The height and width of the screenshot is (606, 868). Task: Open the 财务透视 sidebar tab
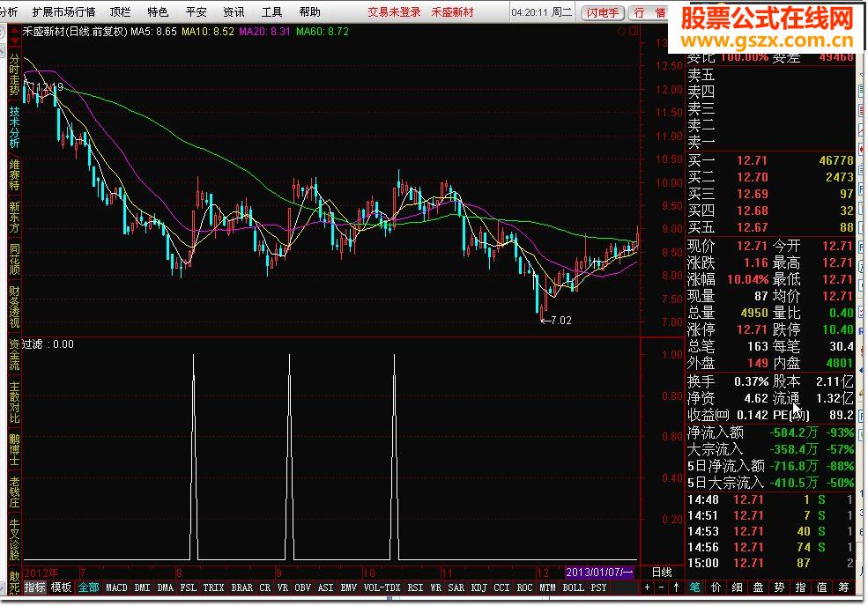click(14, 307)
